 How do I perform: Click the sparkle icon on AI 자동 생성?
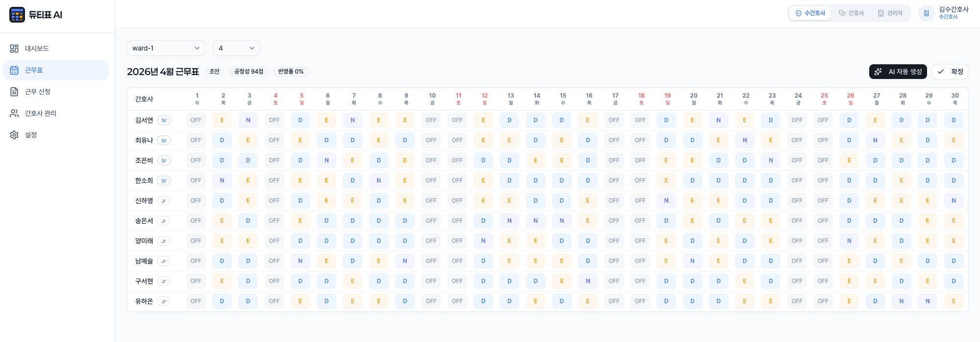878,72
